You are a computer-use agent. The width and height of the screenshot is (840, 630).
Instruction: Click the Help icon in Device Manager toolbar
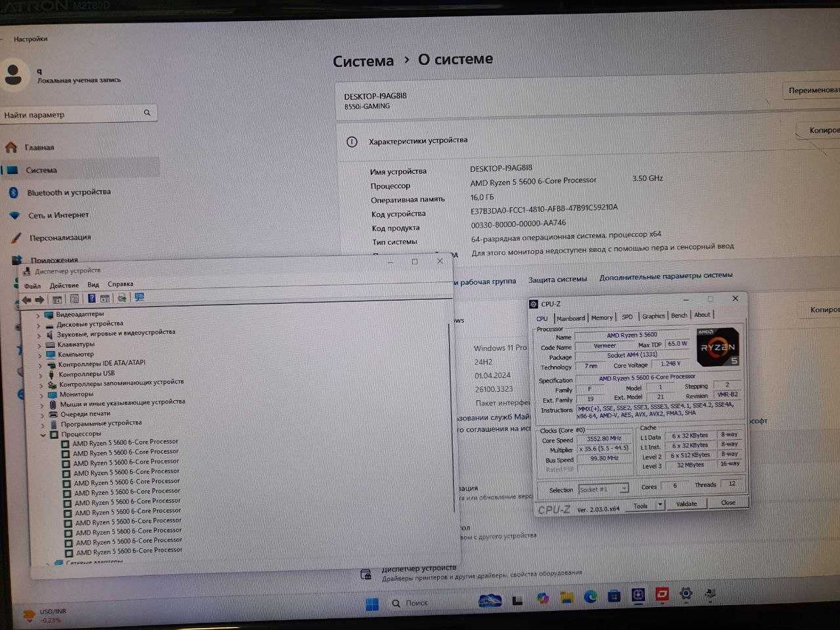click(91, 299)
